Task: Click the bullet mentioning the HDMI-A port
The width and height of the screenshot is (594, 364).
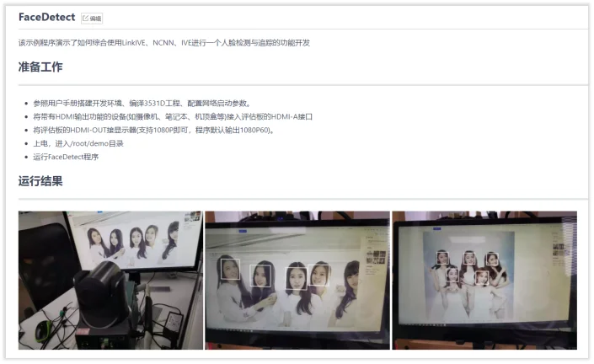Action: pos(173,116)
